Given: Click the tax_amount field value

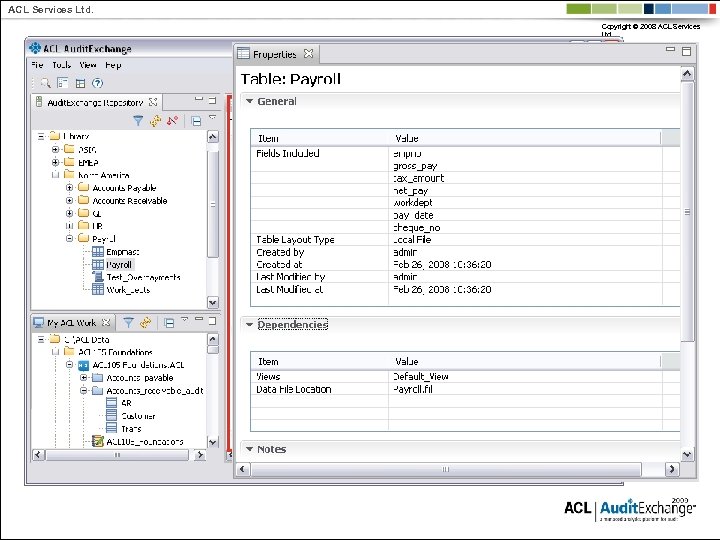Looking at the screenshot, I should pos(418,178).
